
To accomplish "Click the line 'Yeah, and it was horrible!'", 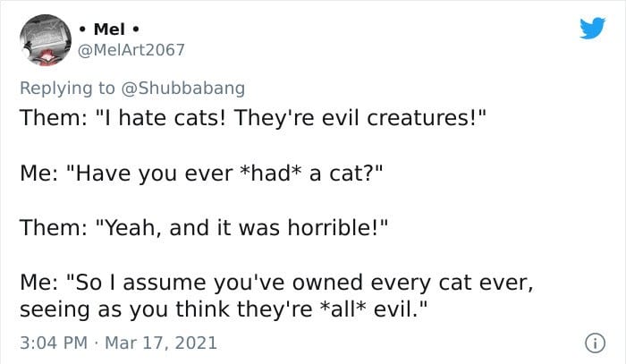I will pyautogui.click(x=246, y=228).
